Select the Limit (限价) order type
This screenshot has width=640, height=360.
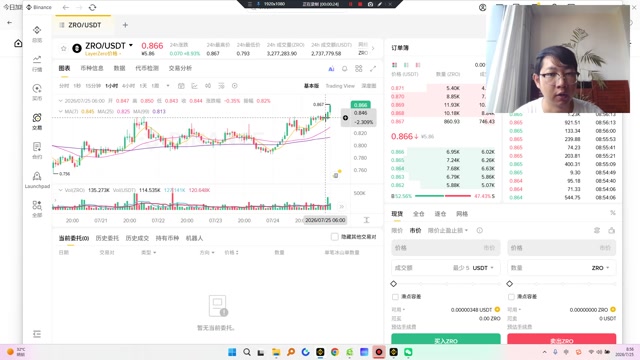(x=397, y=230)
